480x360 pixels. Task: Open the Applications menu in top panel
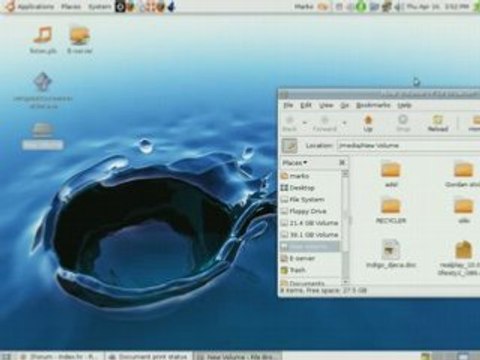click(x=35, y=7)
